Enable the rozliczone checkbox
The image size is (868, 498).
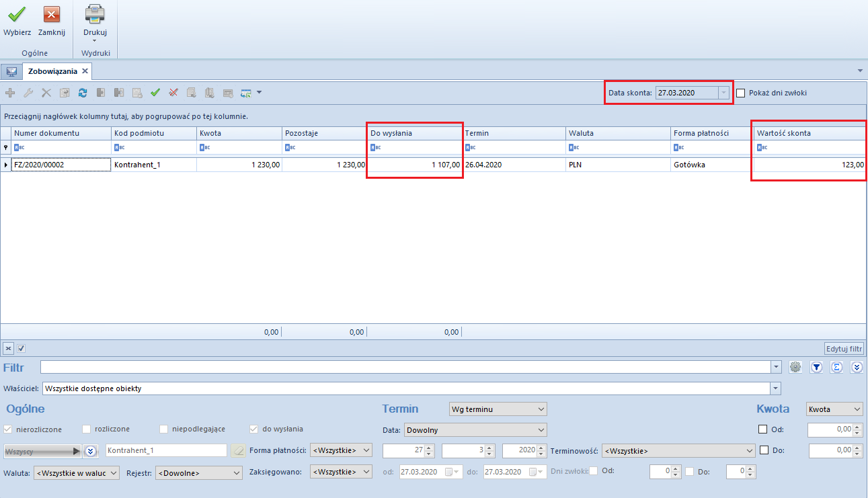click(87, 429)
